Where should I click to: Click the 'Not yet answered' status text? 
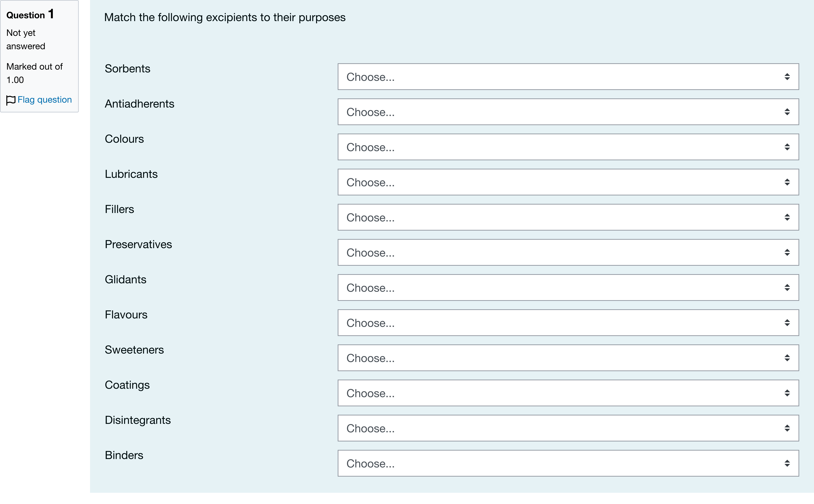[26, 39]
